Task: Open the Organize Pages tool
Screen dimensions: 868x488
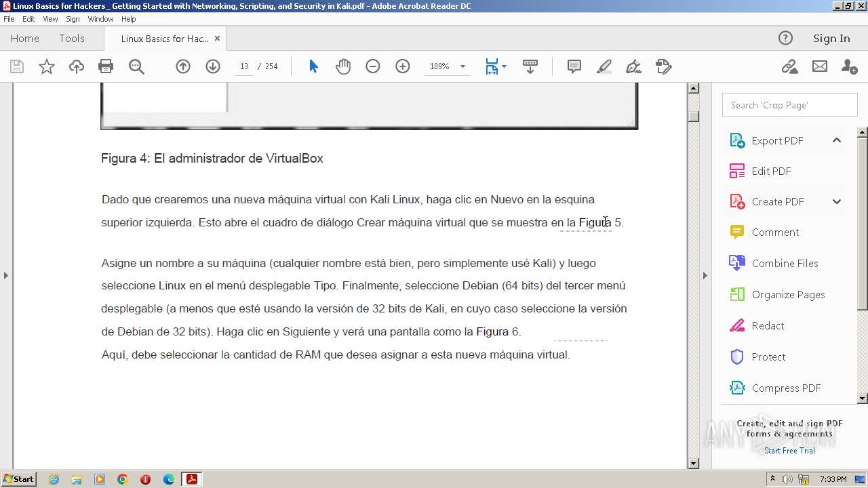Action: pos(788,294)
